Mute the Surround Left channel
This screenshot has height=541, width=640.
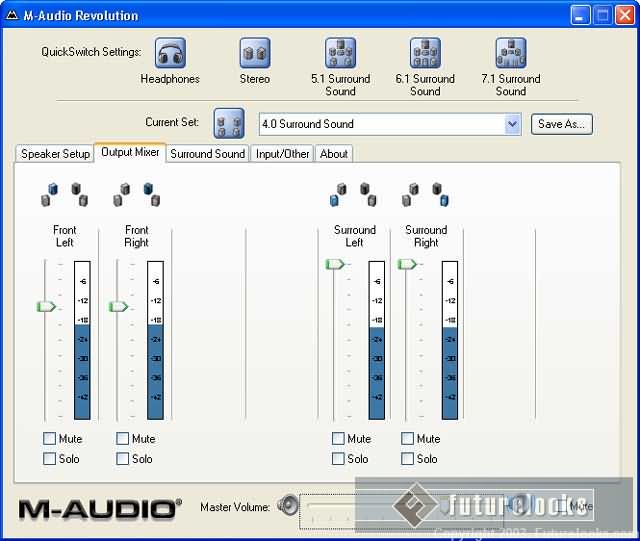coord(338,438)
